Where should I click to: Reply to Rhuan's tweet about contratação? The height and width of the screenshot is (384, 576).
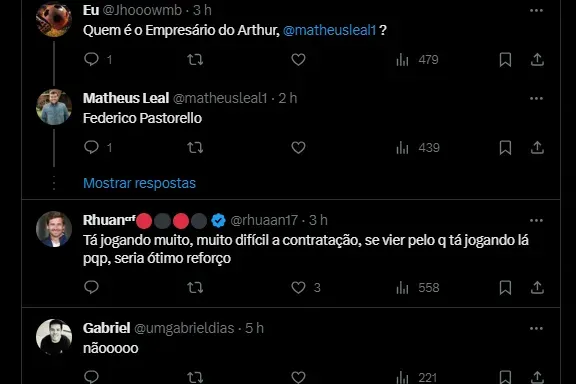[x=91, y=287]
